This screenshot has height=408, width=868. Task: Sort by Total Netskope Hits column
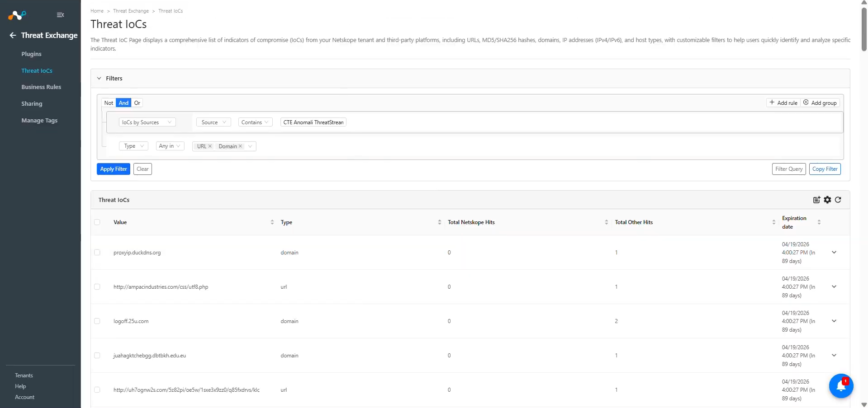[x=606, y=222]
